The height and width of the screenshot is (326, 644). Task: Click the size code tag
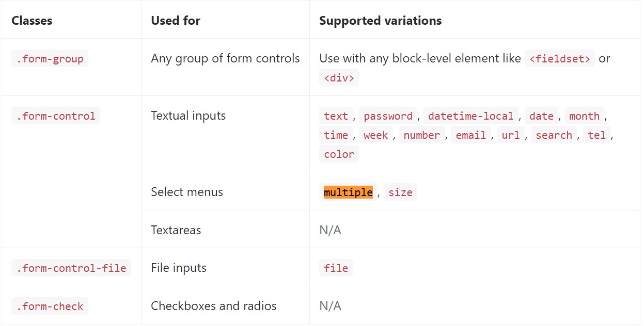pos(400,192)
